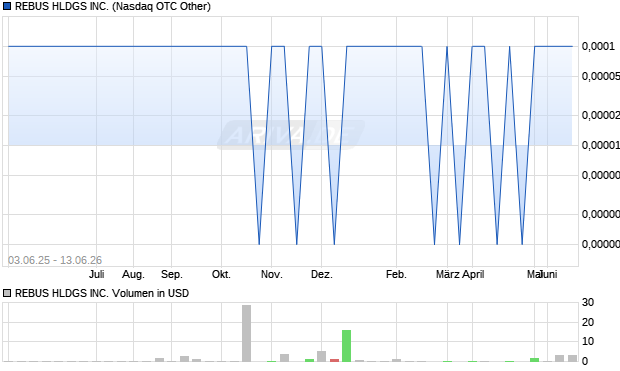The height and width of the screenshot is (371, 620).
Task: Click the '10' volume axis value
Action: tap(588, 341)
